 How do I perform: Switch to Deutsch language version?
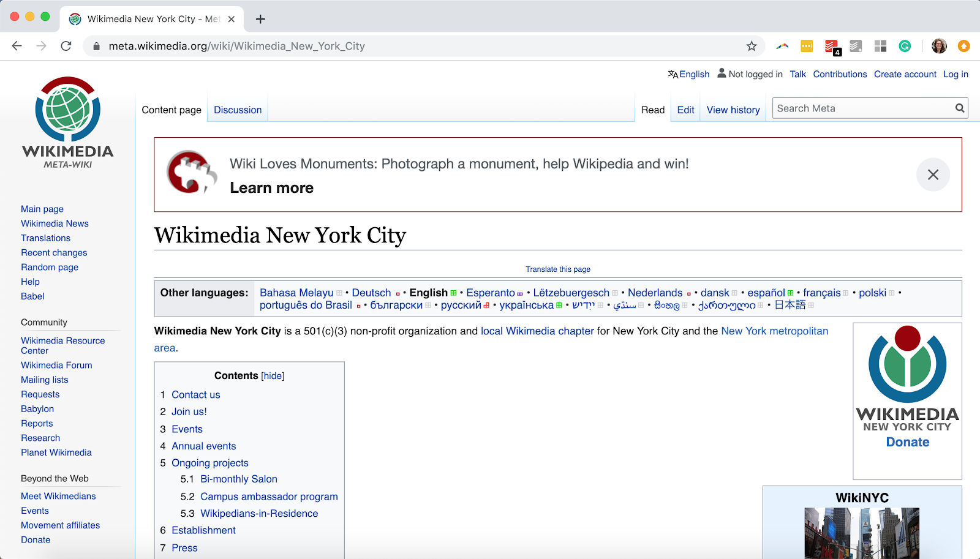(371, 293)
